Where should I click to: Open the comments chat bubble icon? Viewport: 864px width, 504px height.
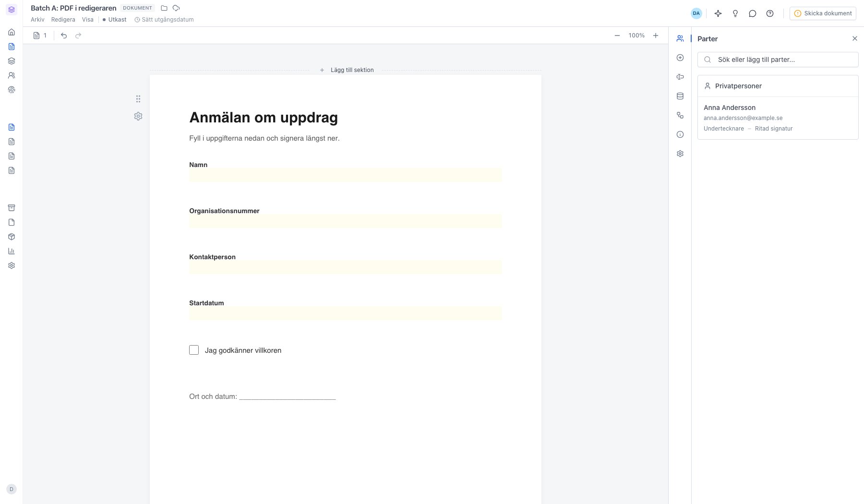click(753, 13)
